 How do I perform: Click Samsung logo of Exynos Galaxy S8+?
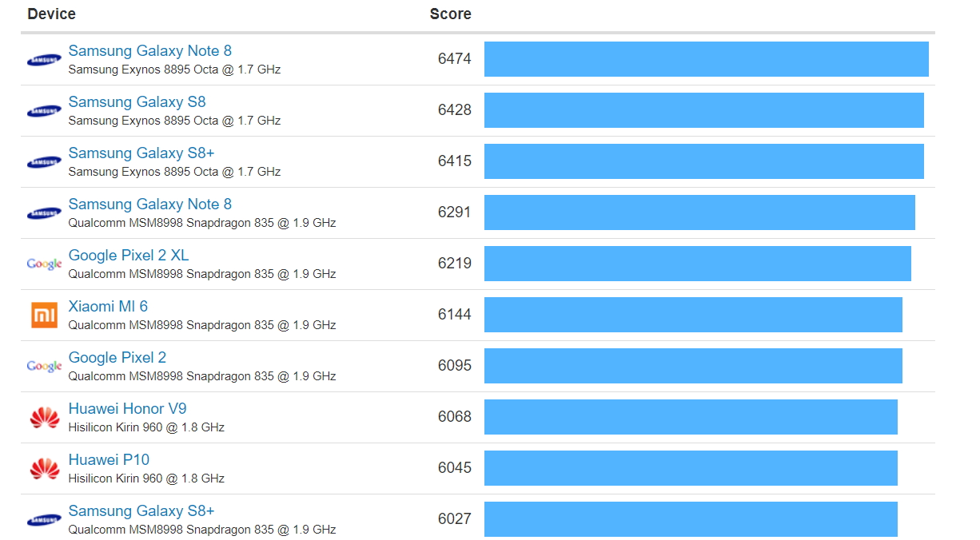point(44,162)
